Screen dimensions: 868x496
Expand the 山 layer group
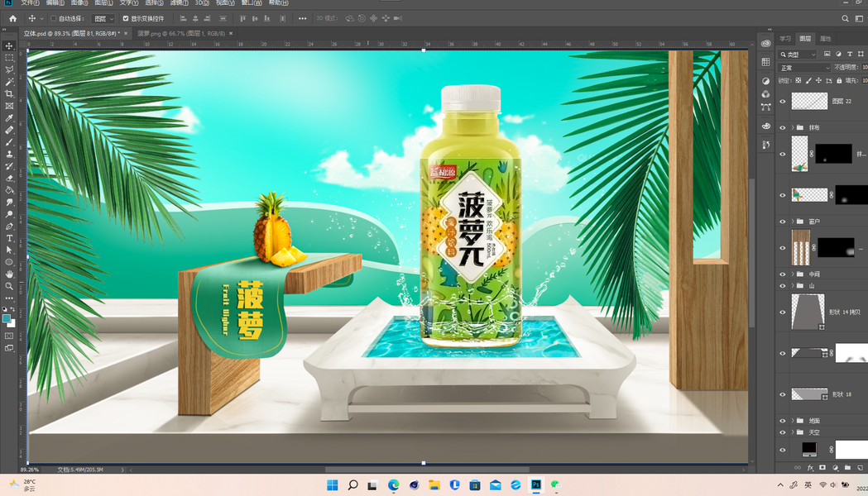[x=793, y=286]
